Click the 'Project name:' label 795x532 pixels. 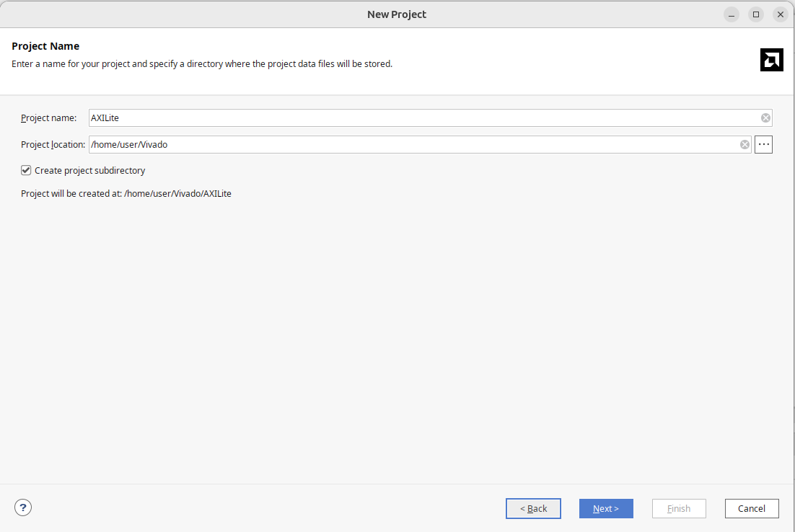[x=48, y=118]
